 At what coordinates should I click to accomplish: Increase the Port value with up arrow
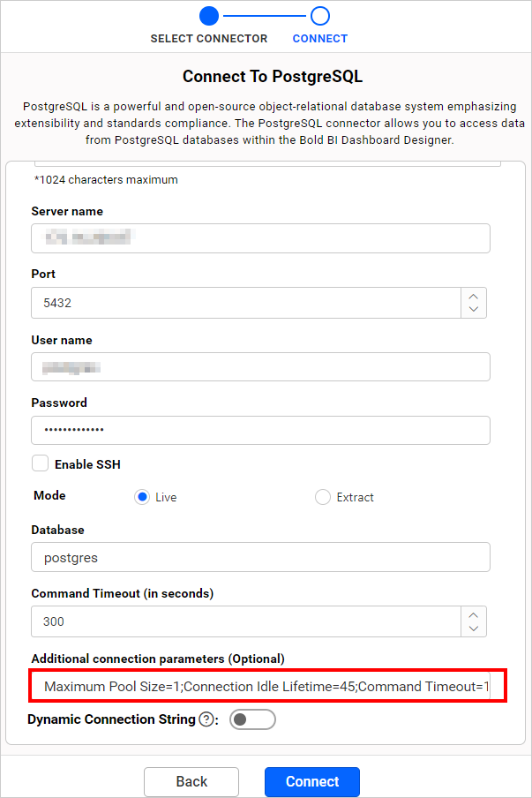pos(474,297)
